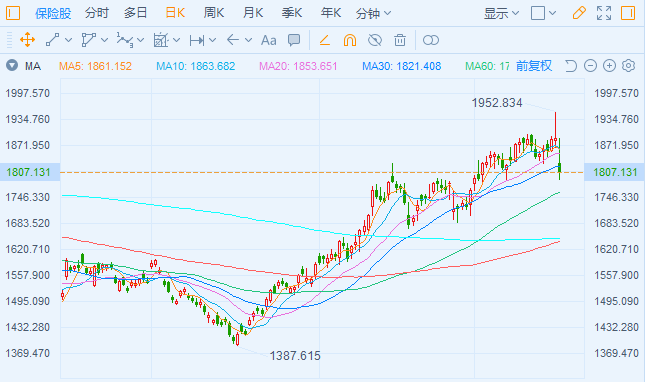Click the MA20: 1853.651 value

point(298,66)
